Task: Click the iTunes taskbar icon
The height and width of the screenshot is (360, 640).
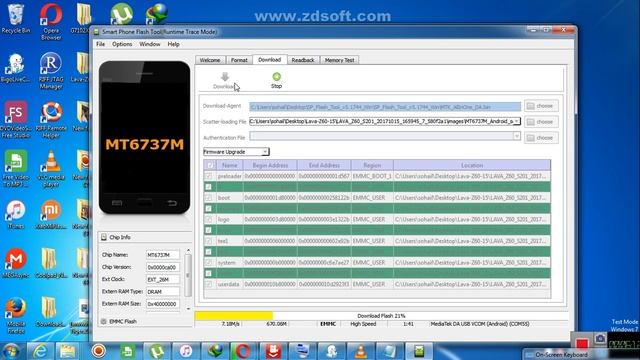Action: (x=186, y=351)
